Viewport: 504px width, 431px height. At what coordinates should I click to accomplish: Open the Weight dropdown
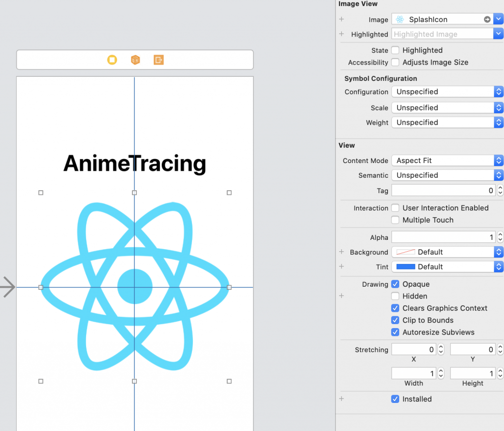pyautogui.click(x=447, y=123)
